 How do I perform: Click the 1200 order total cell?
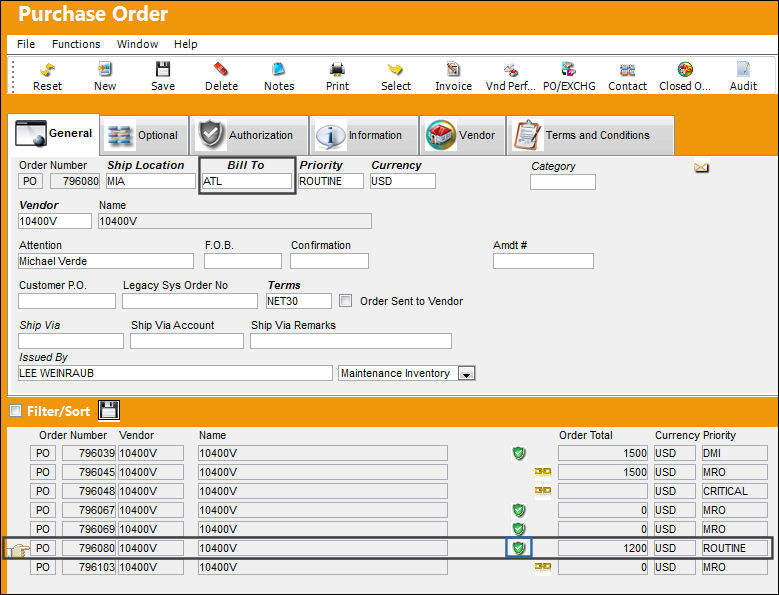[603, 548]
